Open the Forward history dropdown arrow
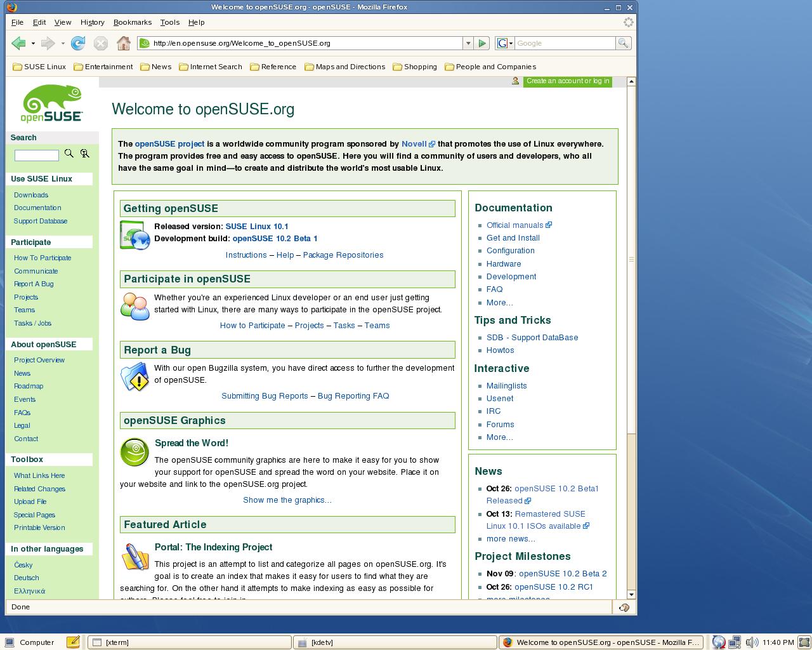 [x=63, y=43]
